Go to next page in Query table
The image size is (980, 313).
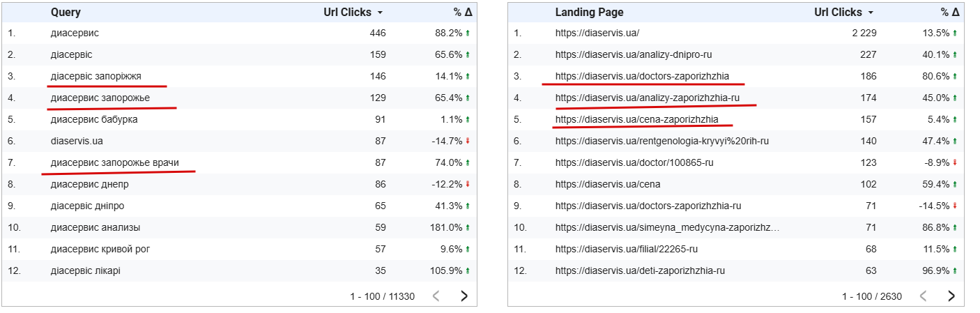pyautogui.click(x=464, y=296)
